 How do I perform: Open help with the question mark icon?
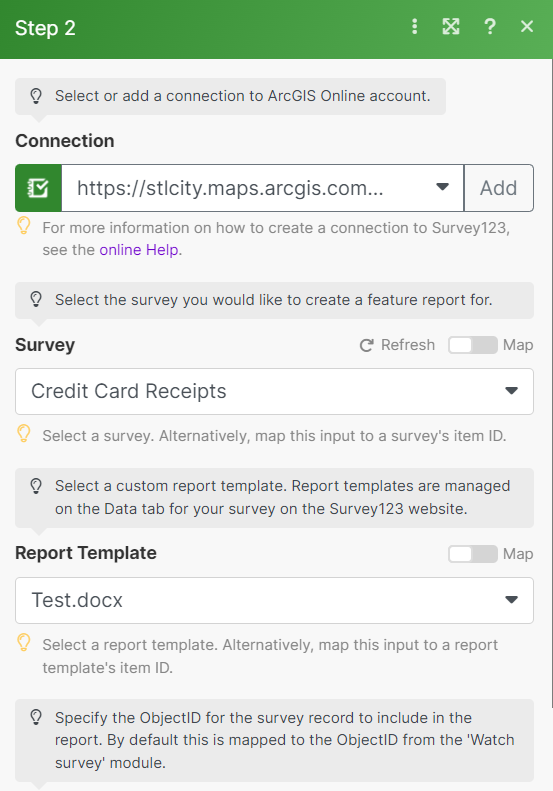point(489,27)
